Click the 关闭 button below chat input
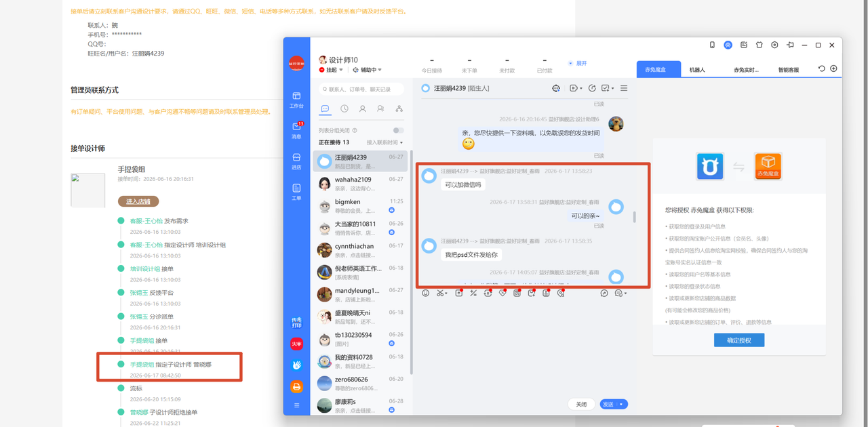This screenshot has width=868, height=427. click(x=581, y=404)
